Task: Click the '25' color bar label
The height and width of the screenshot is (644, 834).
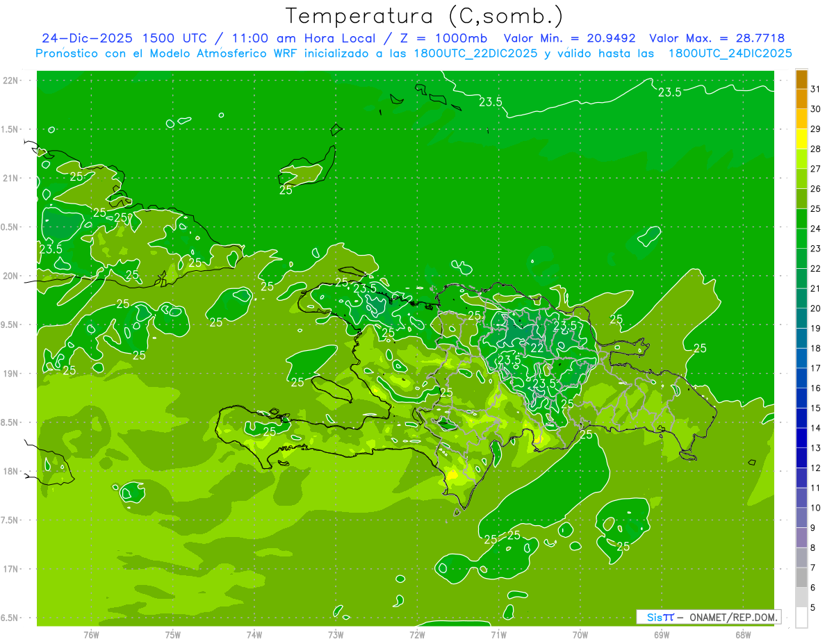Action: pos(816,208)
